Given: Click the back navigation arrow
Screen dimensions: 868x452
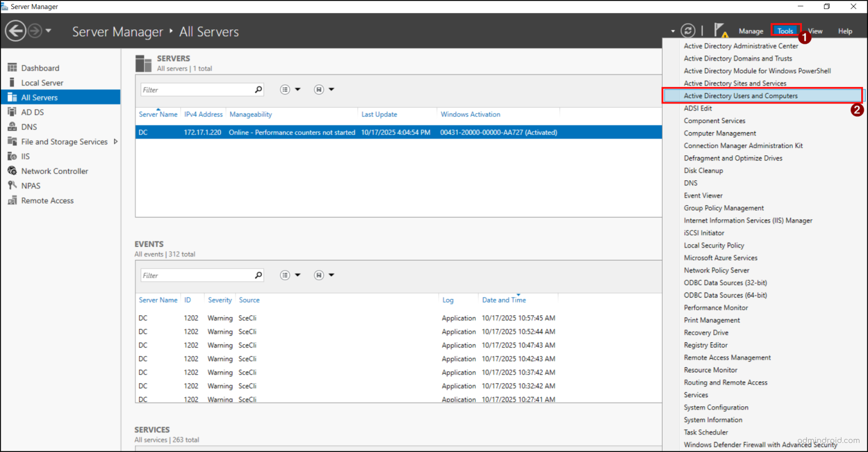Looking at the screenshot, I should (16, 30).
